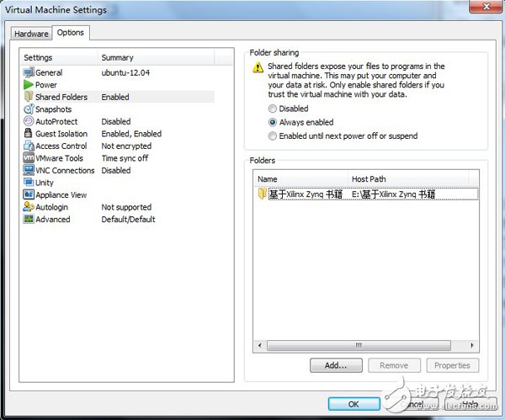The height and width of the screenshot is (420, 505).
Task: Click the Options tab
Action: point(71,33)
